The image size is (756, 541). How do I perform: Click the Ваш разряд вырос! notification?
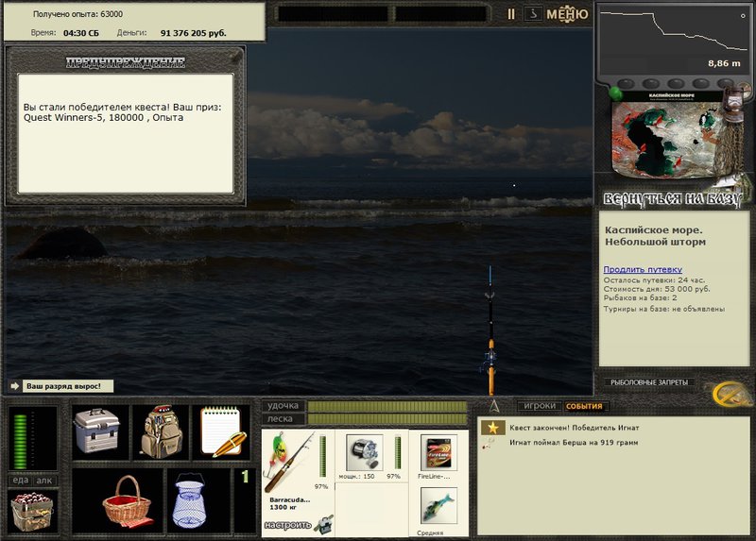(x=67, y=386)
